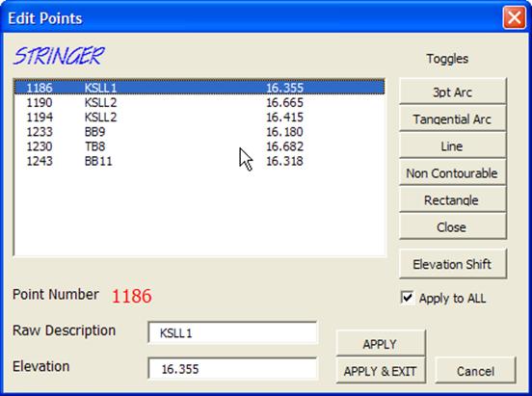Image resolution: width=532 pixels, height=396 pixels.
Task: Click the 3pt Arc toggle button
Action: click(453, 92)
